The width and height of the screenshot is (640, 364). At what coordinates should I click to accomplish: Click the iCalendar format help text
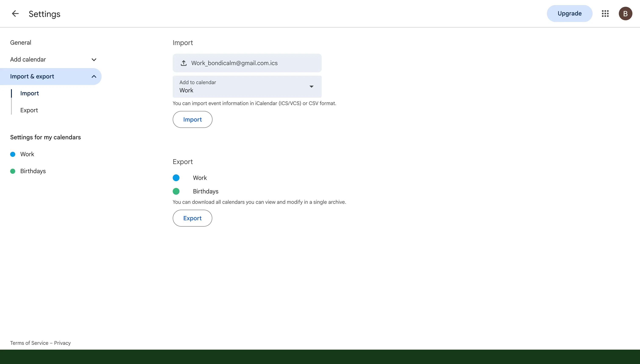(254, 103)
